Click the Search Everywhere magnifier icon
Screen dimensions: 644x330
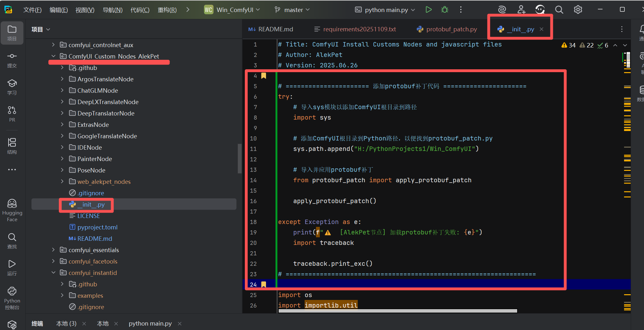point(559,10)
